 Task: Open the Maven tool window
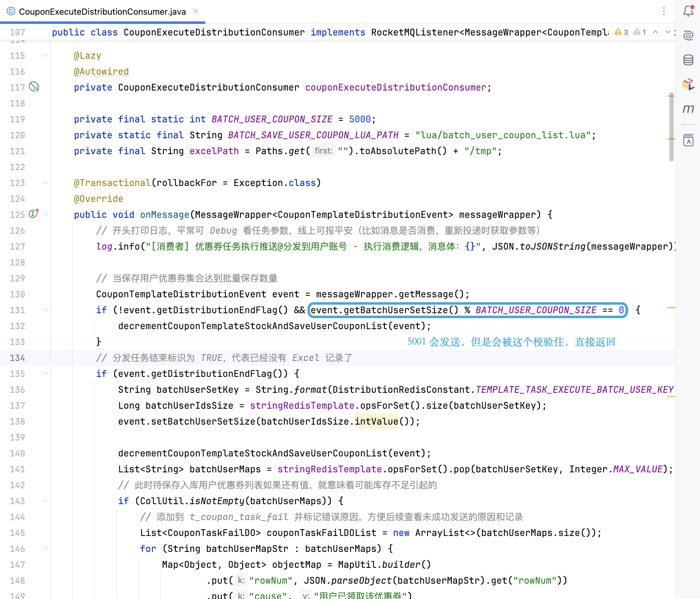point(688,109)
